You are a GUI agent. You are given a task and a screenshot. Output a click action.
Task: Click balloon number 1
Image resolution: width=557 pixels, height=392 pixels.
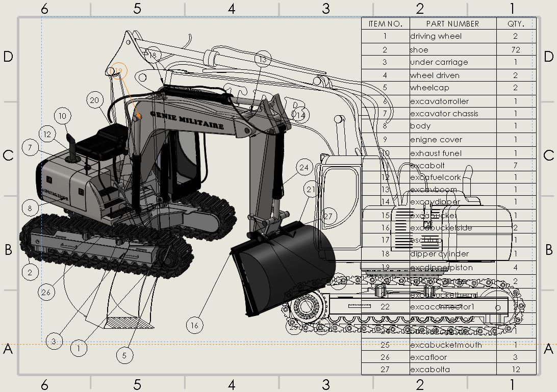coord(79,348)
